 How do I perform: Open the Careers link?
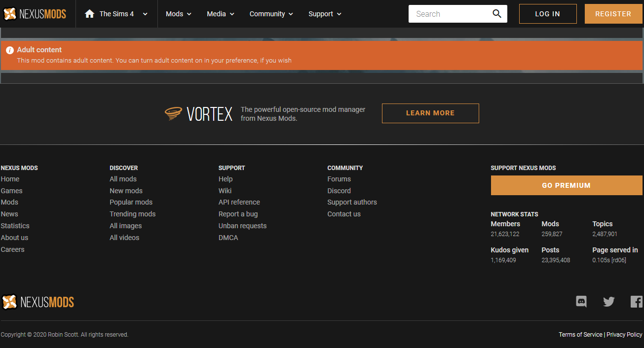pyautogui.click(x=13, y=249)
